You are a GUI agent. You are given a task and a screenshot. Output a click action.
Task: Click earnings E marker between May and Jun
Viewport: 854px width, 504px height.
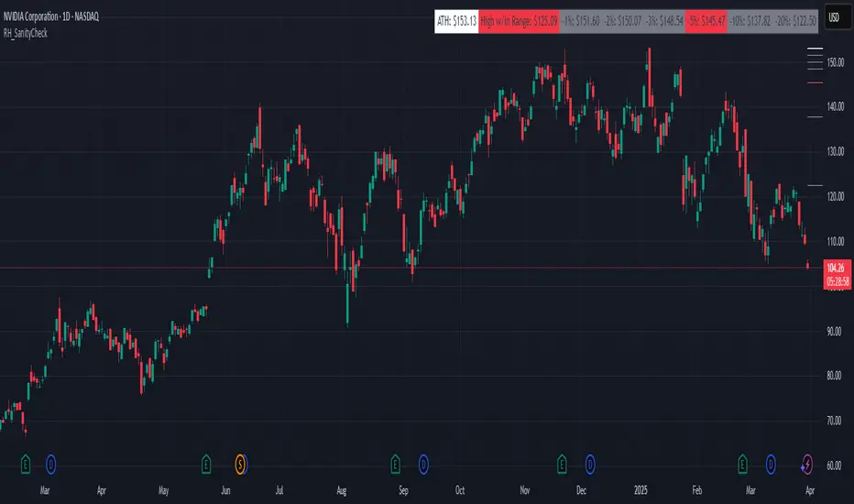[x=206, y=465]
